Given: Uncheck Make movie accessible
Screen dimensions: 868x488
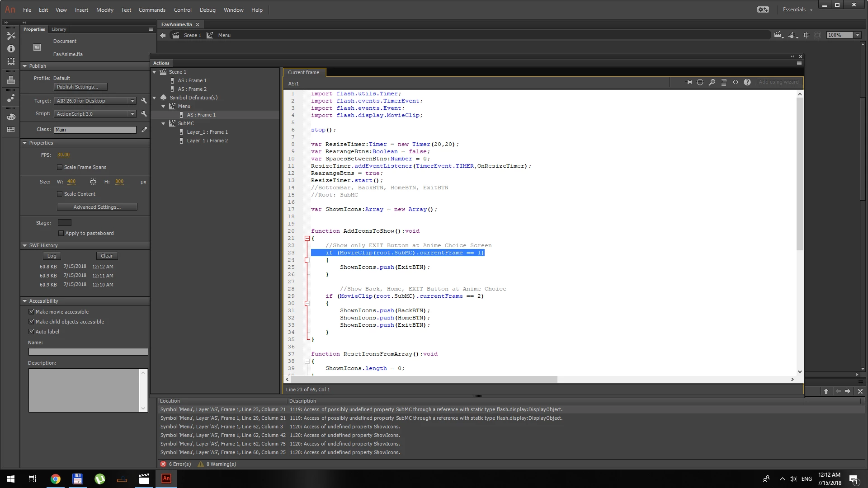Looking at the screenshot, I should pyautogui.click(x=32, y=312).
